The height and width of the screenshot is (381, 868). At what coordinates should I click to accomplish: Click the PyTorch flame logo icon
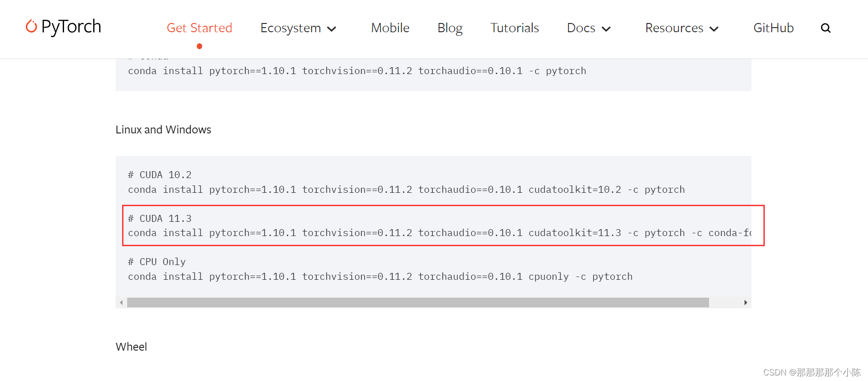[x=31, y=26]
